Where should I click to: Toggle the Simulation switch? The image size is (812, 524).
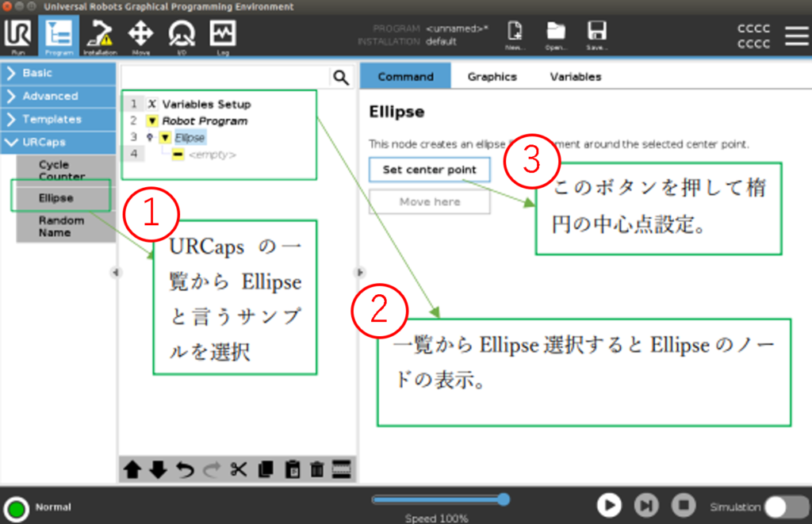[x=787, y=507]
